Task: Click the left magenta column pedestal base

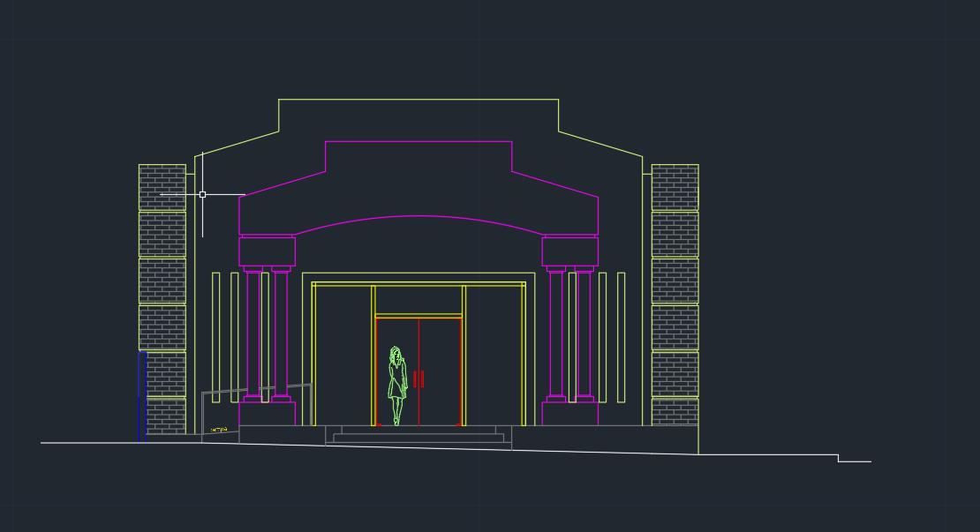Action: 267,414
